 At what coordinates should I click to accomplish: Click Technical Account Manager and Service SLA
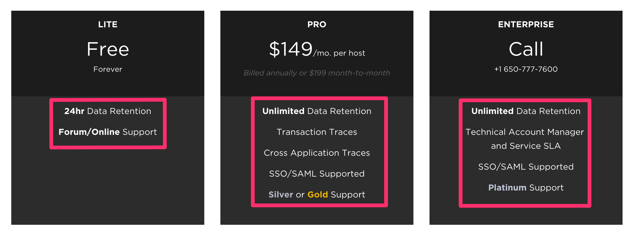click(525, 139)
